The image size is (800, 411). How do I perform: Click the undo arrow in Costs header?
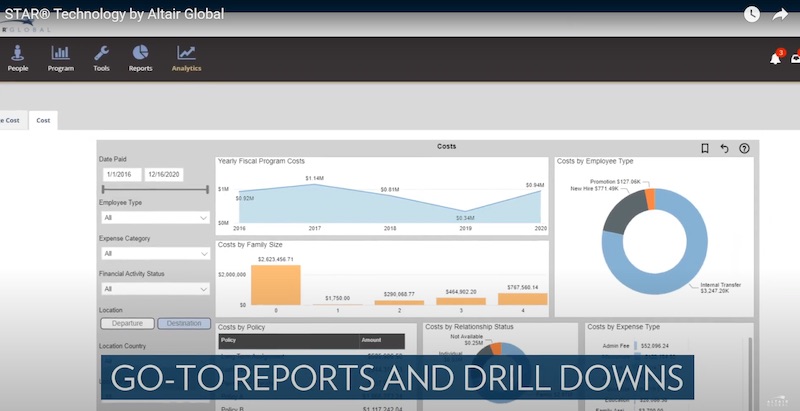[724, 148]
